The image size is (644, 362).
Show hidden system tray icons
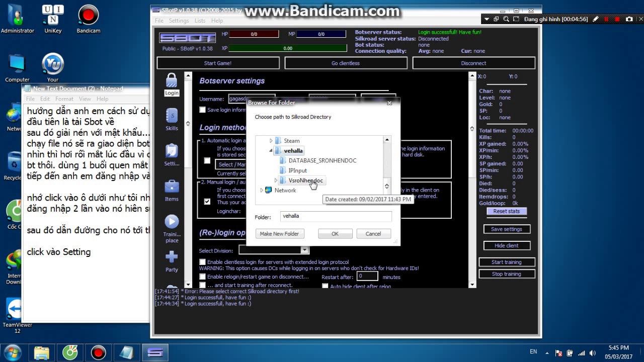[547, 352]
